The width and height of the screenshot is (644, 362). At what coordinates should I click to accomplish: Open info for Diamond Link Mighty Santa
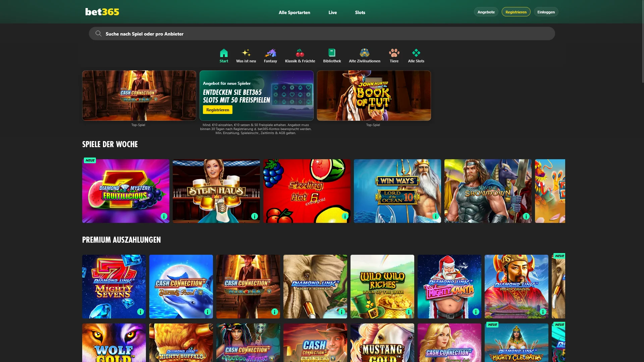[x=476, y=312]
